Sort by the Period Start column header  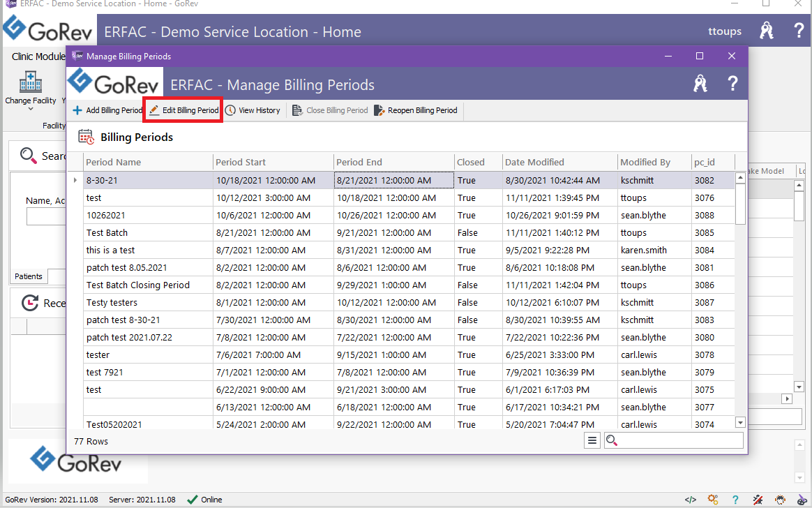tap(273, 162)
